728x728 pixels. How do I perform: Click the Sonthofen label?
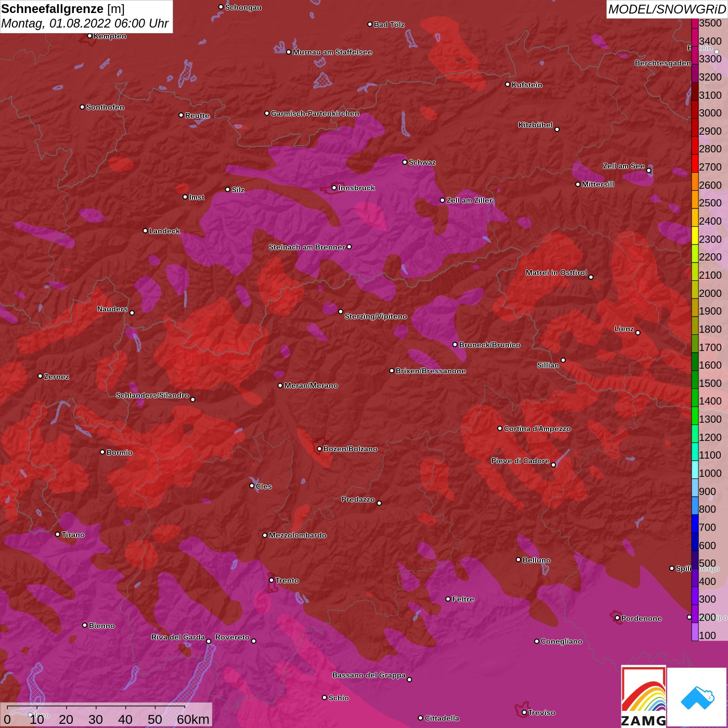(105, 107)
